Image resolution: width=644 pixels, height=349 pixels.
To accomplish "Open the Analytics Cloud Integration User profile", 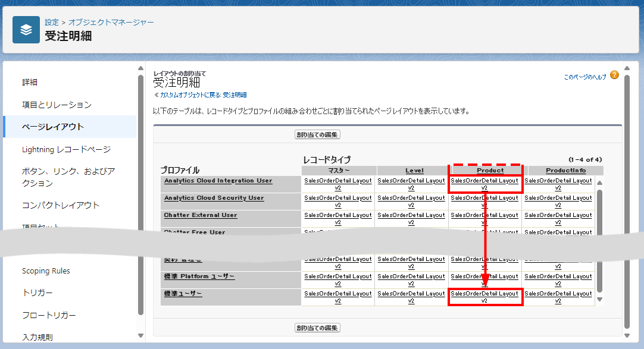I will (218, 181).
